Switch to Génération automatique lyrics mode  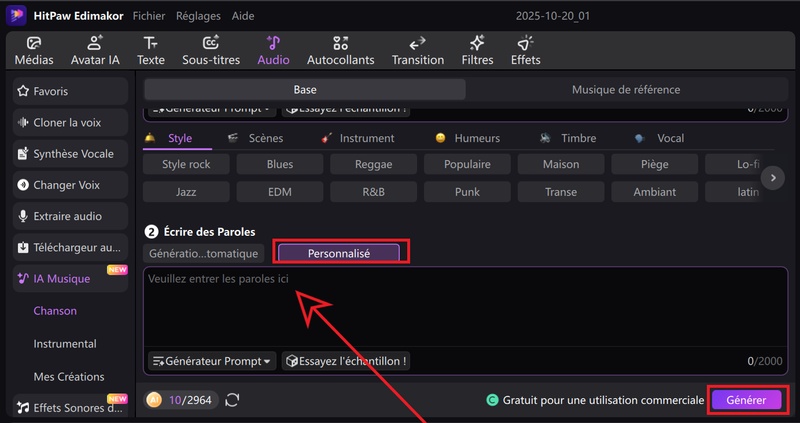click(204, 254)
